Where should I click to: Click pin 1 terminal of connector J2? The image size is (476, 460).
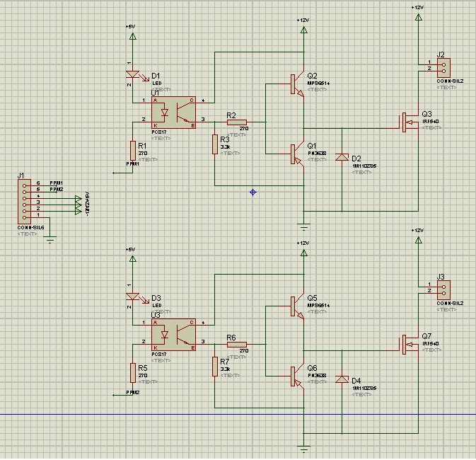pos(444,64)
